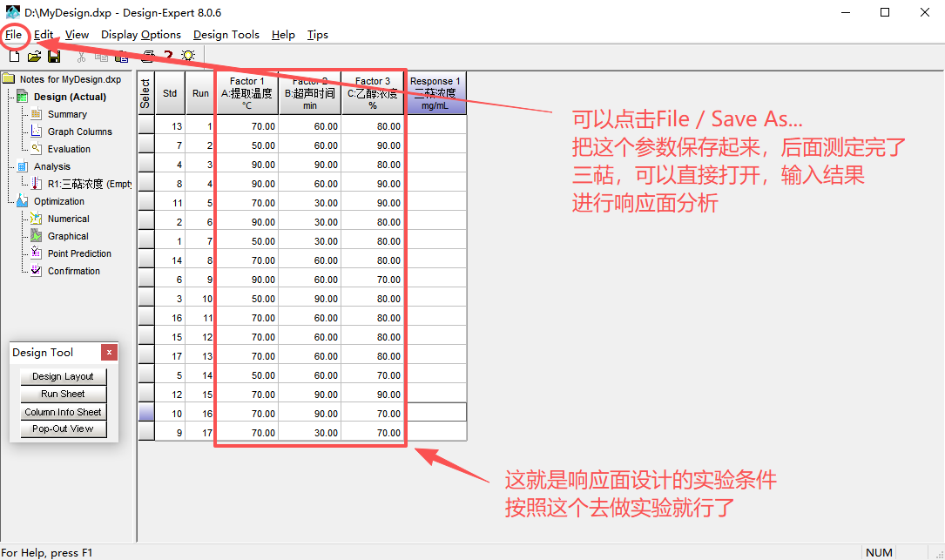This screenshot has height=560, width=945.
Task: Click the Select column header
Action: (146, 93)
